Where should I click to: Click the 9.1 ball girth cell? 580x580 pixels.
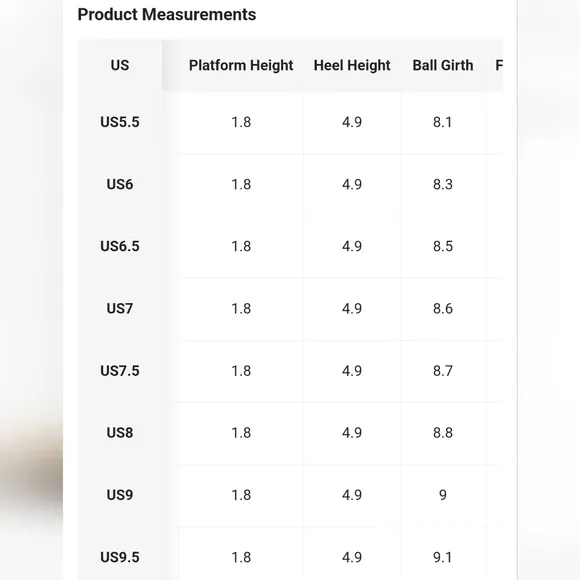[443, 557]
